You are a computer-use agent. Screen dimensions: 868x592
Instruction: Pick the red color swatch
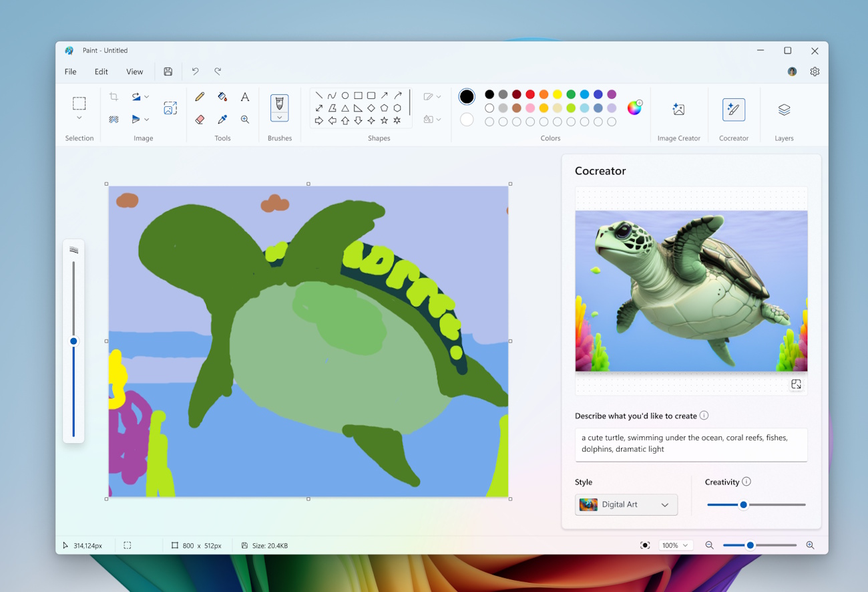[530, 94]
